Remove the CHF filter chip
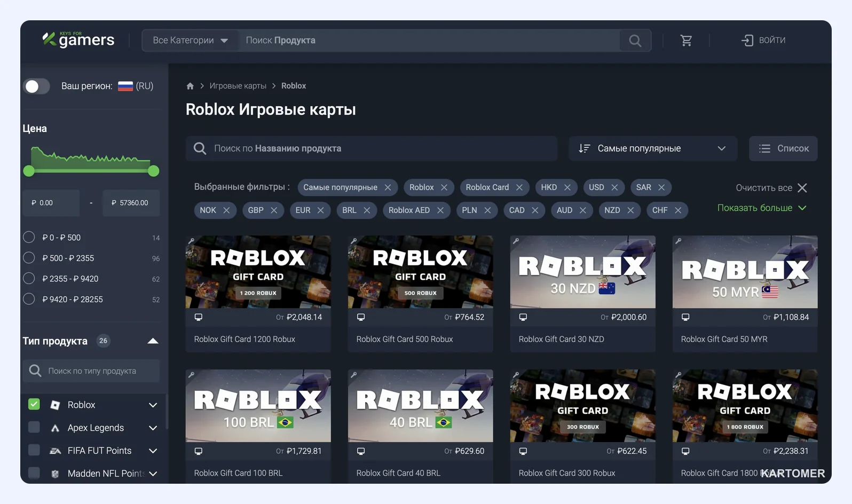 [x=678, y=210]
